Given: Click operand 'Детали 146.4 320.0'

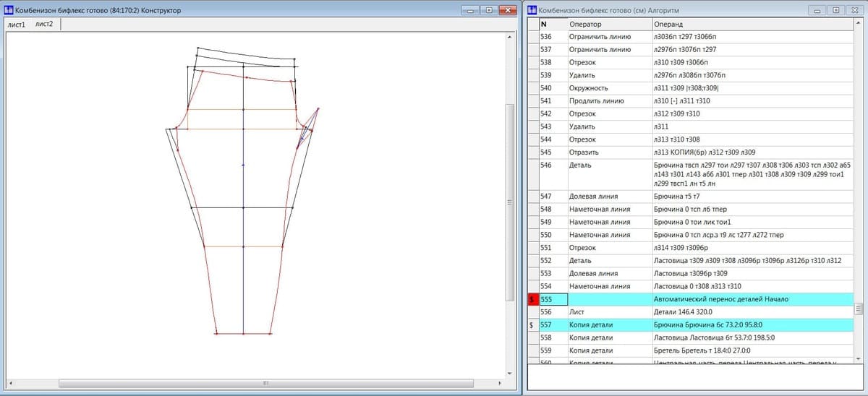Looking at the screenshot, I should (x=683, y=312).
